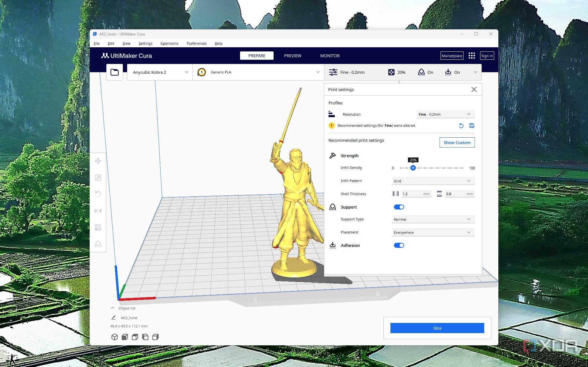Open file via the folder icon
The image size is (588, 367).
click(115, 72)
